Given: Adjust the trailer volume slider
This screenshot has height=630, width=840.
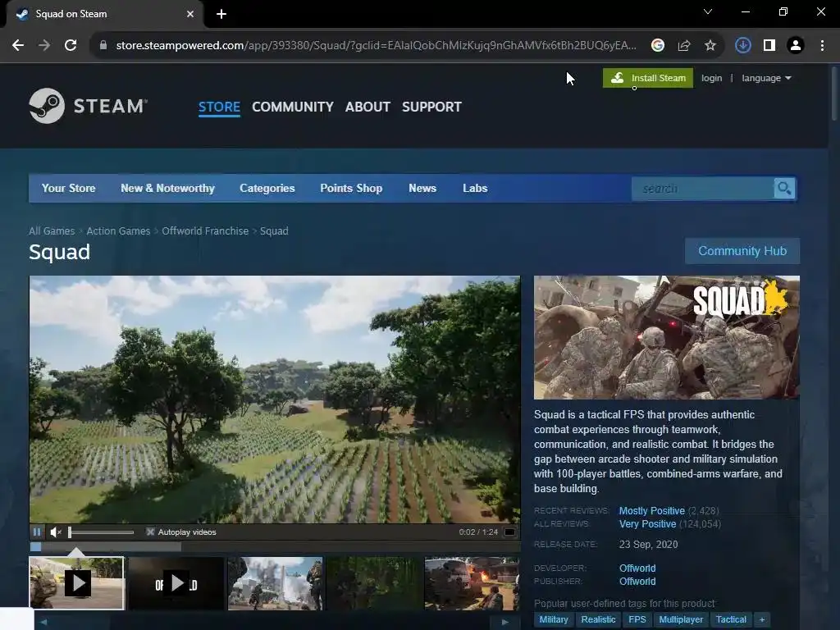Looking at the screenshot, I should 101,532.
